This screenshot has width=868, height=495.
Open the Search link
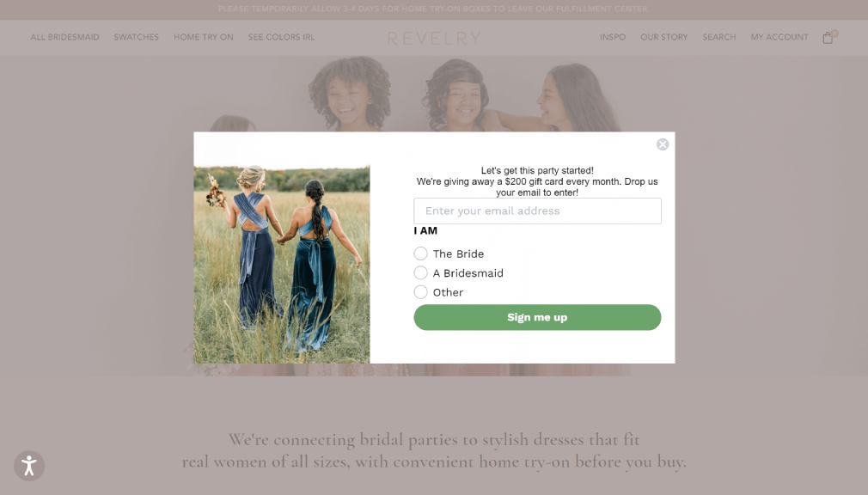718,38
